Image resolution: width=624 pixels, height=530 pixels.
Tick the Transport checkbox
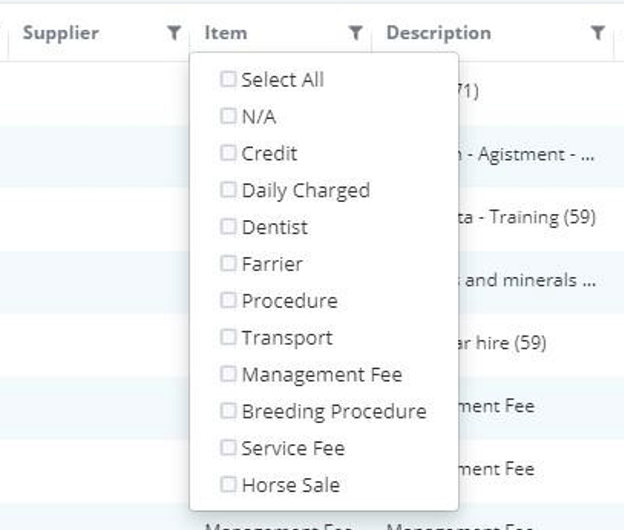point(228,337)
